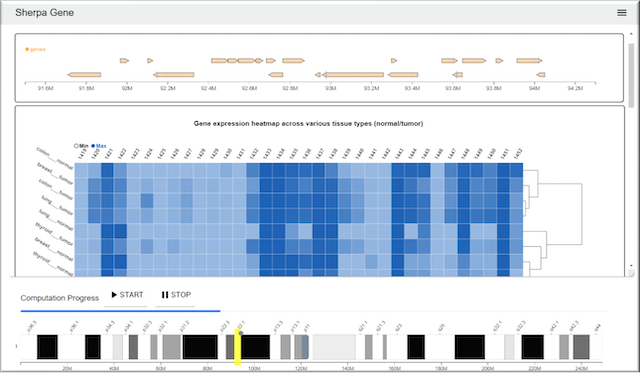640x373 pixels.
Task: Click the q25 chromosome band label
Action: click(x=441, y=327)
